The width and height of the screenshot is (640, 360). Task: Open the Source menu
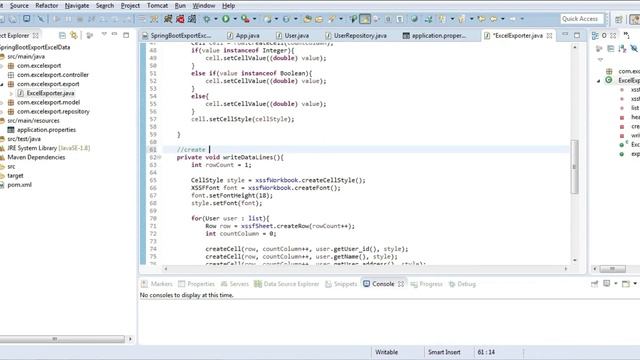19,6
